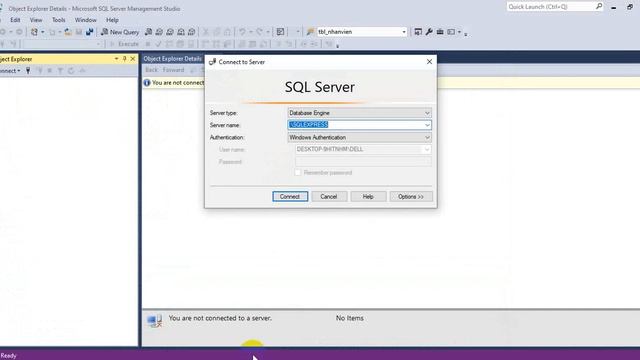The image size is (640, 360).
Task: Click the DAX Query toolbar icon
Action: [x=191, y=32]
